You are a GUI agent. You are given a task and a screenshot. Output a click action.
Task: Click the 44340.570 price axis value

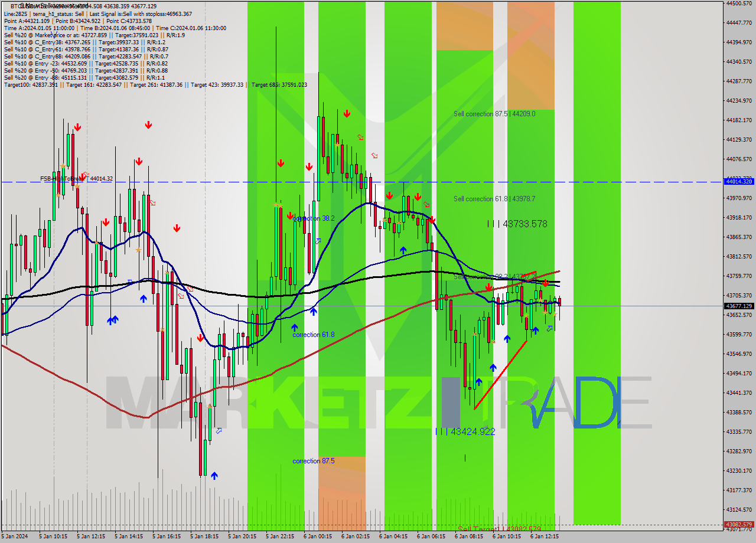(739, 61)
